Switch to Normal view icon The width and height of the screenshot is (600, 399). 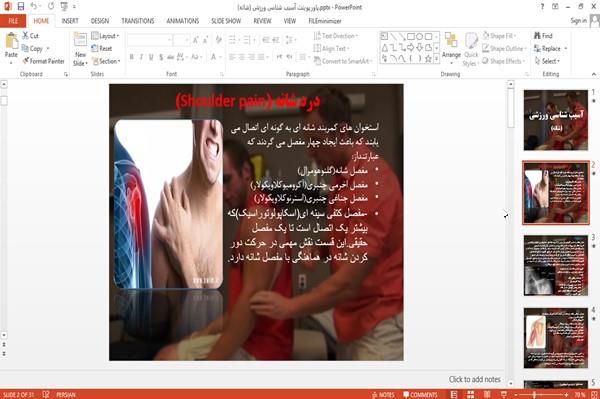[454, 394]
